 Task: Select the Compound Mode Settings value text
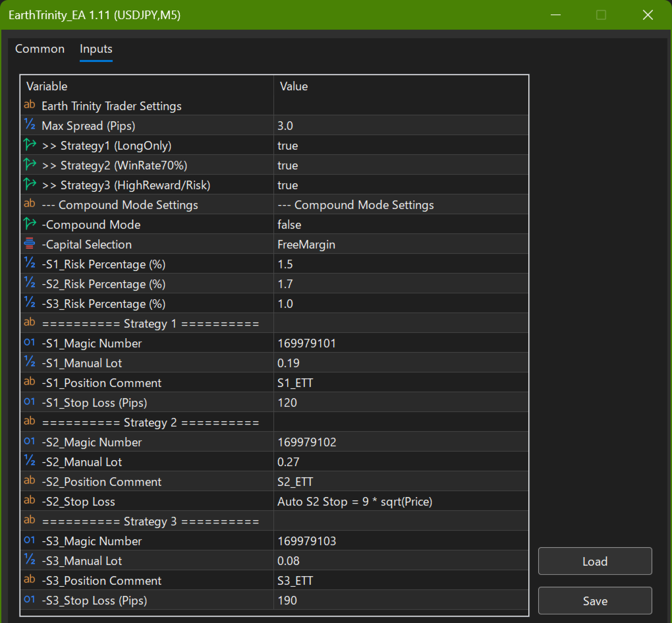pos(356,205)
